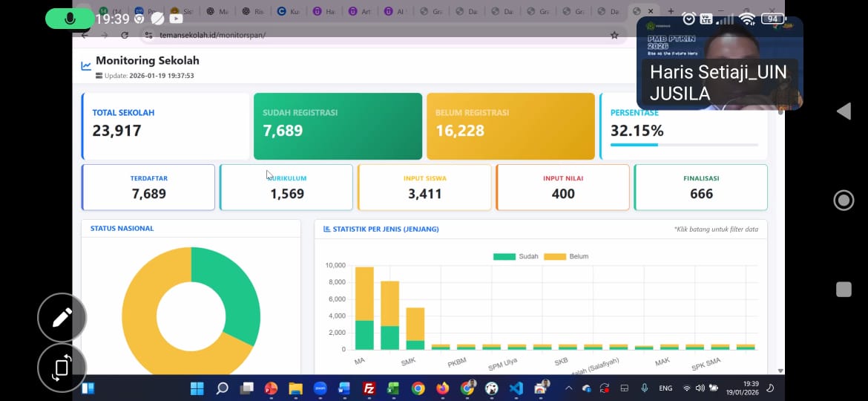
Task: Open the Windows Start menu
Action: coord(197,388)
